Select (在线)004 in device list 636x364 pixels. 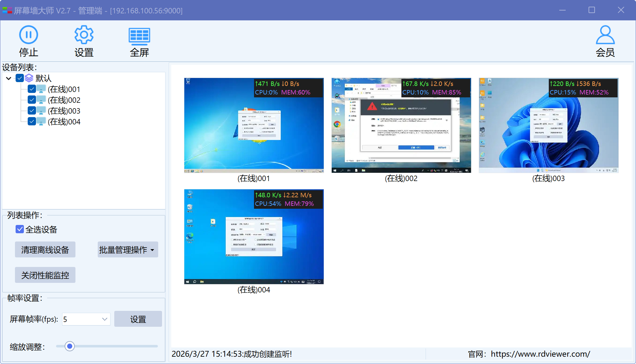tap(64, 122)
